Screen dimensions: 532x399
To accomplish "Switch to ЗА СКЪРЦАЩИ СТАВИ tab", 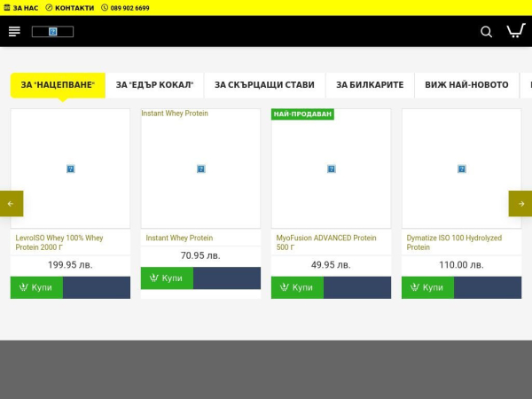I will pyautogui.click(x=264, y=85).
